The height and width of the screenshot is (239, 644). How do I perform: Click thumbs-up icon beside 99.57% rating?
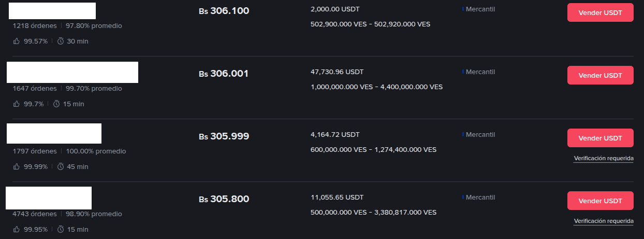(17, 41)
